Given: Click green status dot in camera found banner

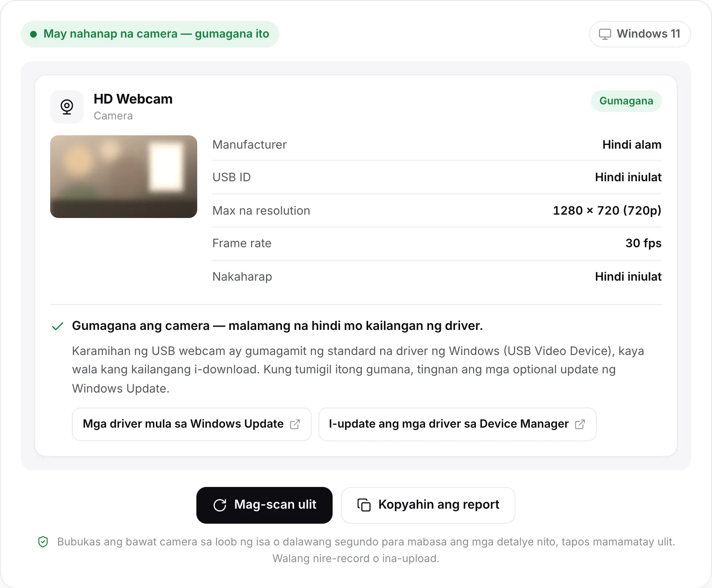Looking at the screenshot, I should (x=33, y=34).
